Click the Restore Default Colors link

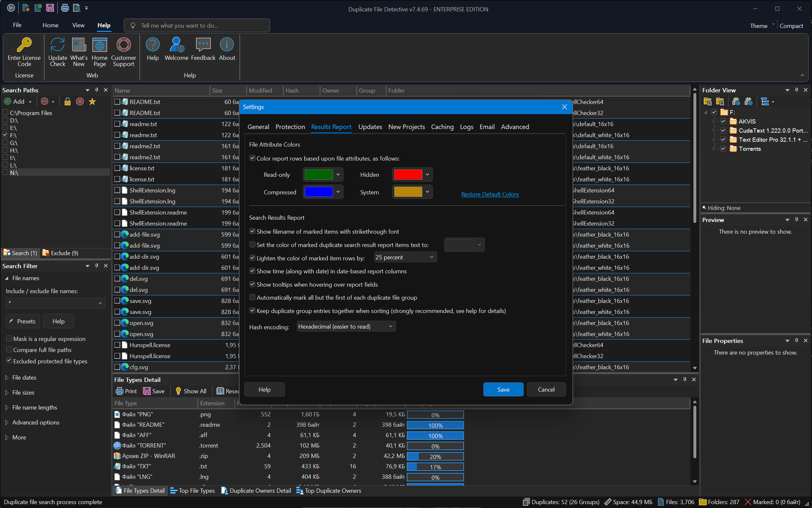(490, 194)
